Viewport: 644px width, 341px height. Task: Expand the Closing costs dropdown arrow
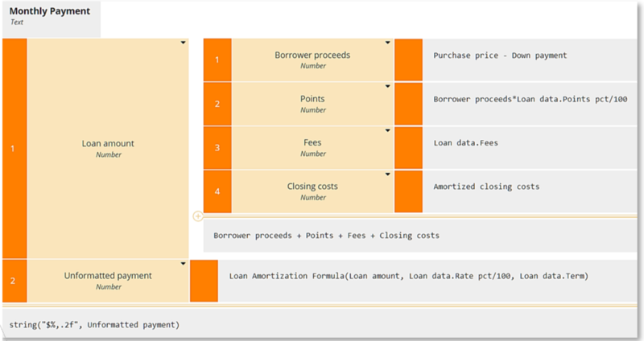point(388,173)
